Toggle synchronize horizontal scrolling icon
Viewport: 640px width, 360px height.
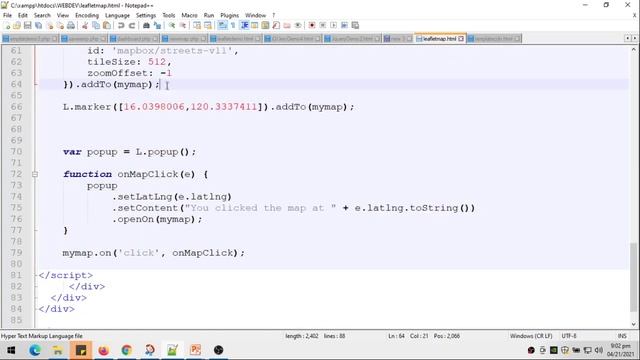[208, 25]
